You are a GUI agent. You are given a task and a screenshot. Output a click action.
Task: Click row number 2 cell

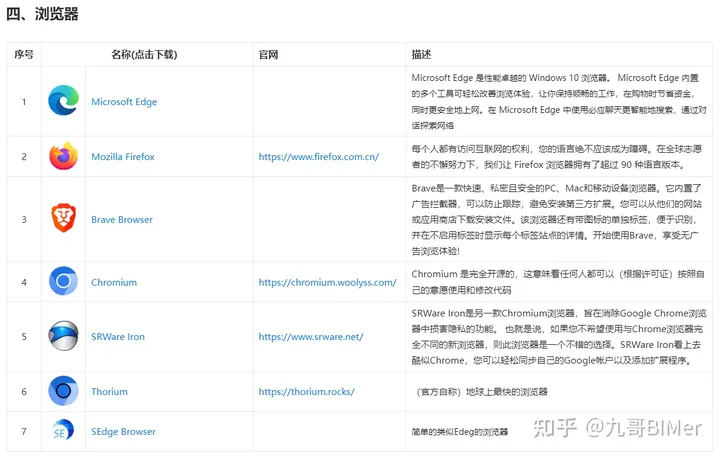[24, 157]
